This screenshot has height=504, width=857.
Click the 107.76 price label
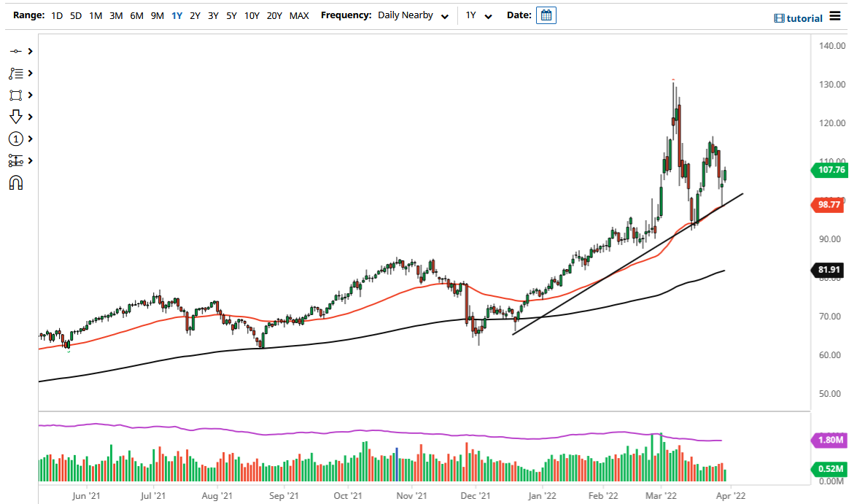point(831,170)
